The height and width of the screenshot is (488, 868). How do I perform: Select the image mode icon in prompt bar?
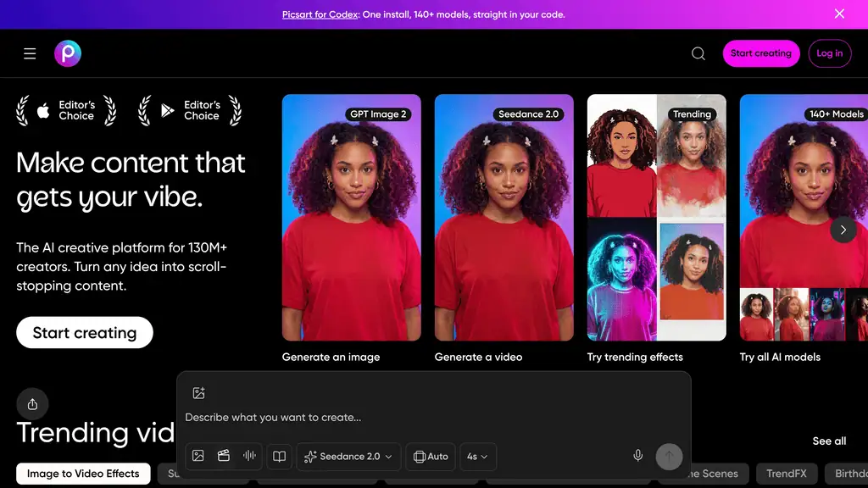pos(198,456)
